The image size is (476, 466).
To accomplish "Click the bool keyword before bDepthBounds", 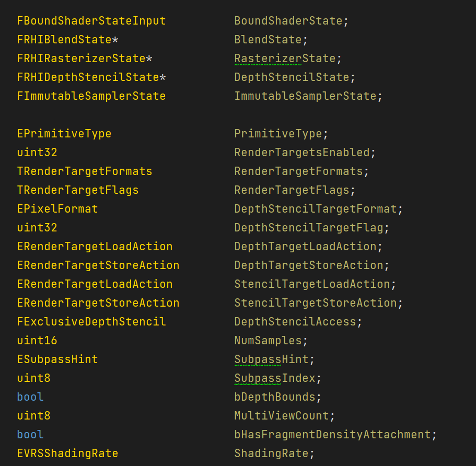I will pyautogui.click(x=30, y=397).
